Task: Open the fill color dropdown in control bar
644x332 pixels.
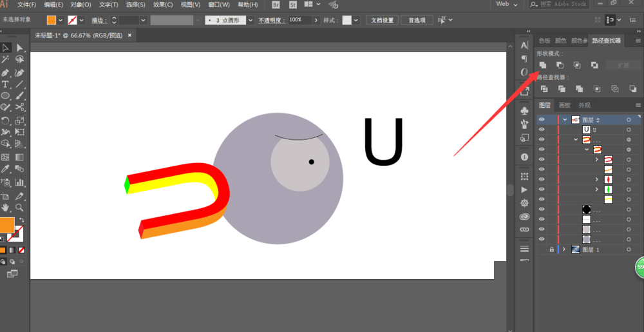Action: coord(61,20)
